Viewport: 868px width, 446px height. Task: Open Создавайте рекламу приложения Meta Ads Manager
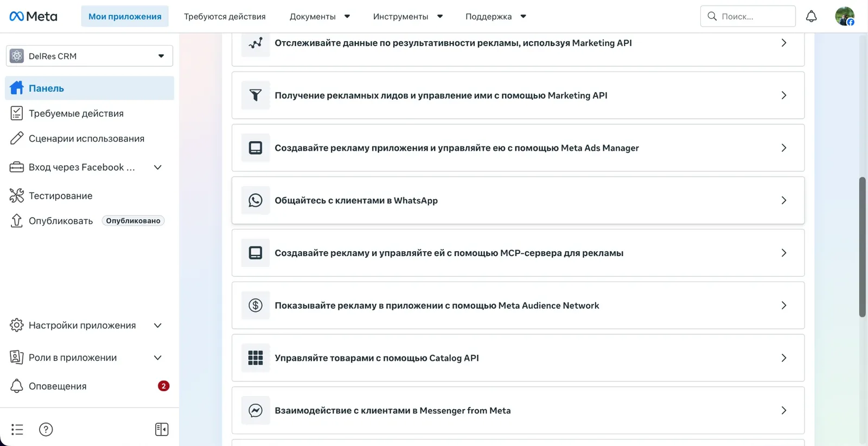tap(518, 148)
